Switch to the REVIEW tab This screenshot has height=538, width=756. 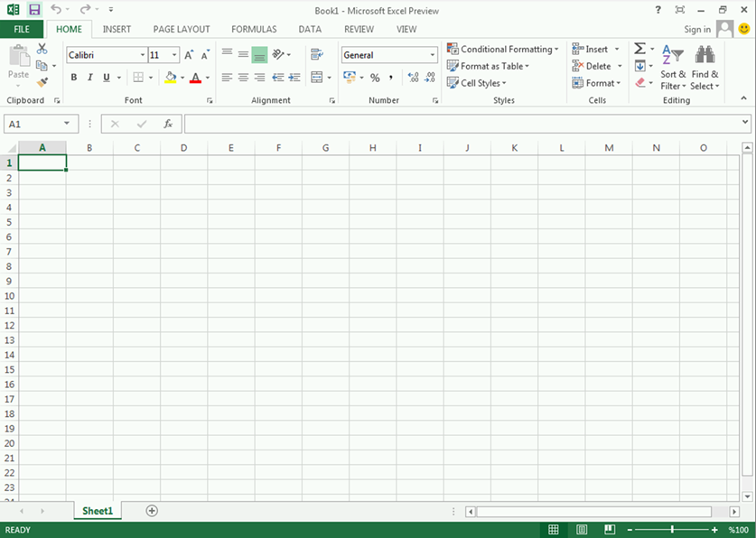coord(359,29)
